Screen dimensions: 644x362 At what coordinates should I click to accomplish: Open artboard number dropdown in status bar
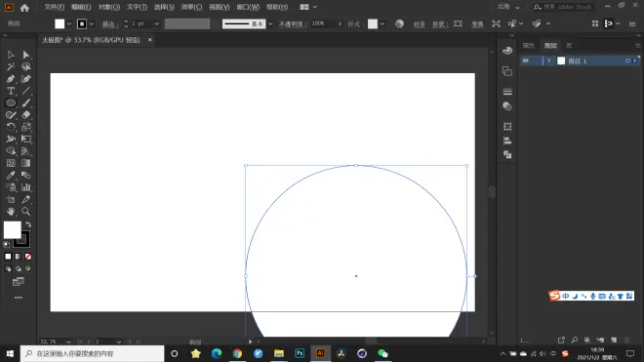[x=119, y=342]
